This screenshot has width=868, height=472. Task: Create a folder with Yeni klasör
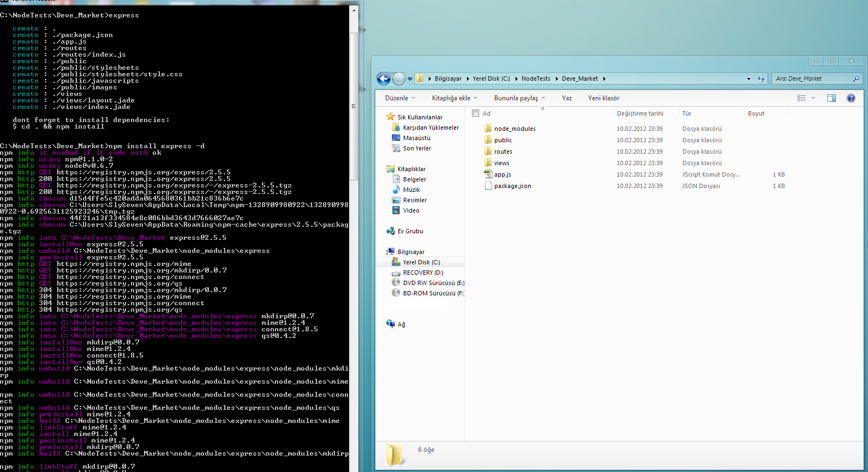[x=603, y=98]
